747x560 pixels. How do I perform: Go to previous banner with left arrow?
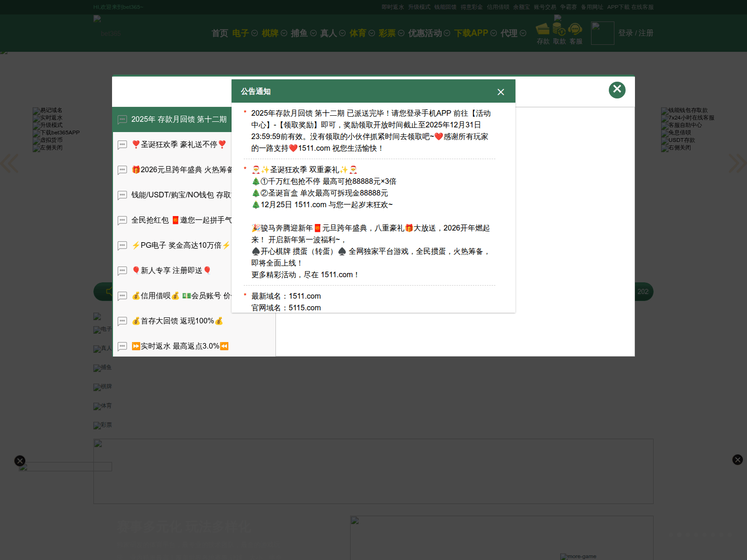pos(9,163)
